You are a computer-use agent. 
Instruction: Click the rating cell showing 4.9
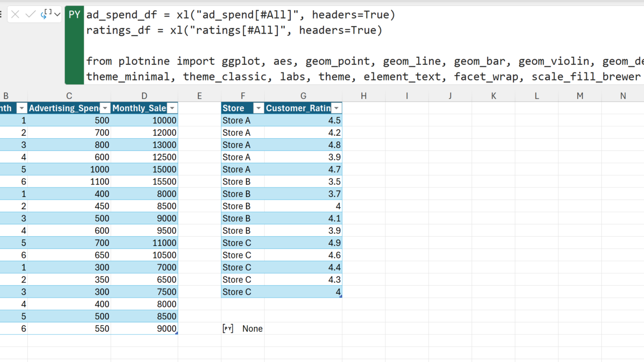click(x=303, y=243)
